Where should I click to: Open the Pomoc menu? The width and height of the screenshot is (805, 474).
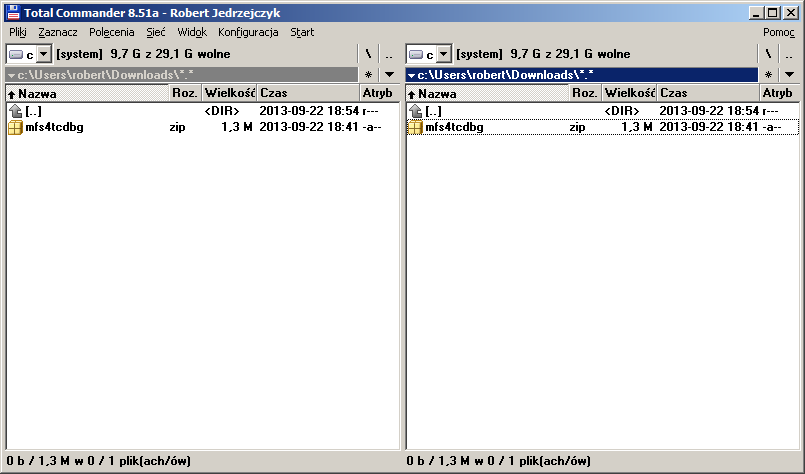tap(778, 32)
